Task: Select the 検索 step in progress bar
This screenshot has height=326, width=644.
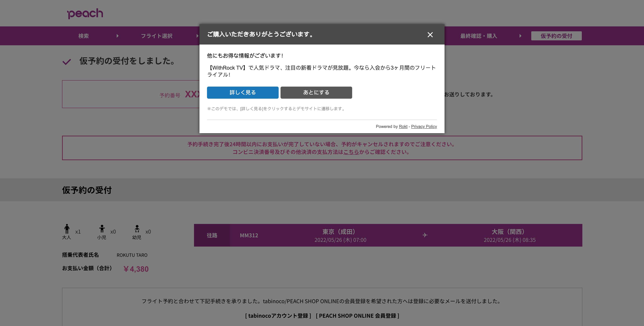Action: click(x=84, y=36)
